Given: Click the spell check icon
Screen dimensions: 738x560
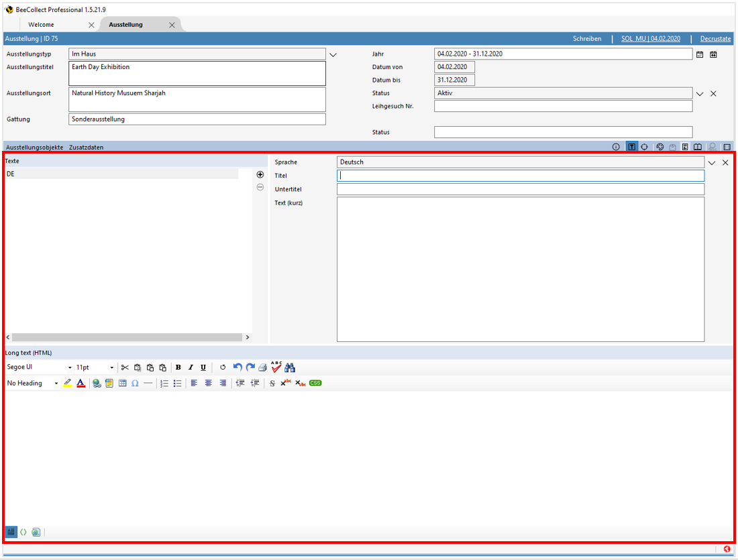Looking at the screenshot, I should [x=277, y=367].
